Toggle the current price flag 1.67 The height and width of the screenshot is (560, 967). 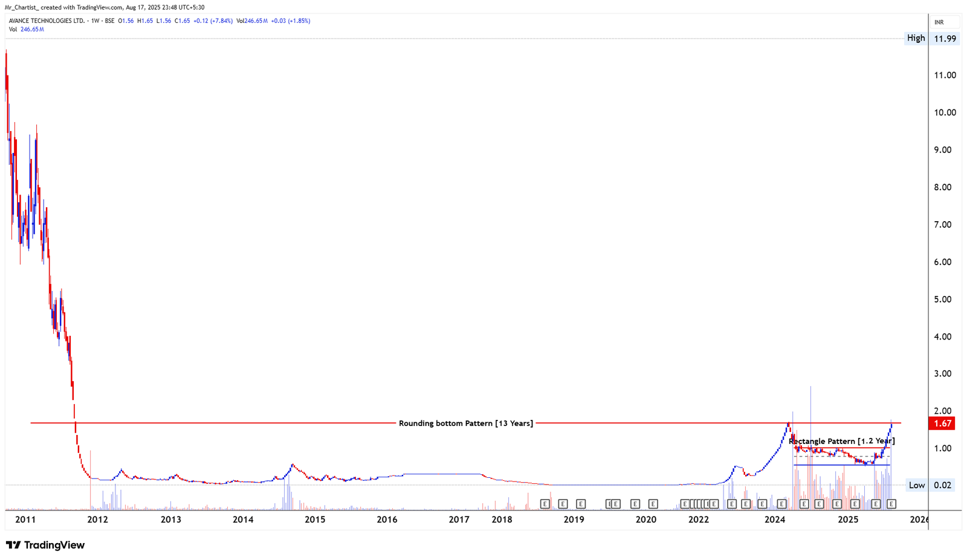coord(943,423)
